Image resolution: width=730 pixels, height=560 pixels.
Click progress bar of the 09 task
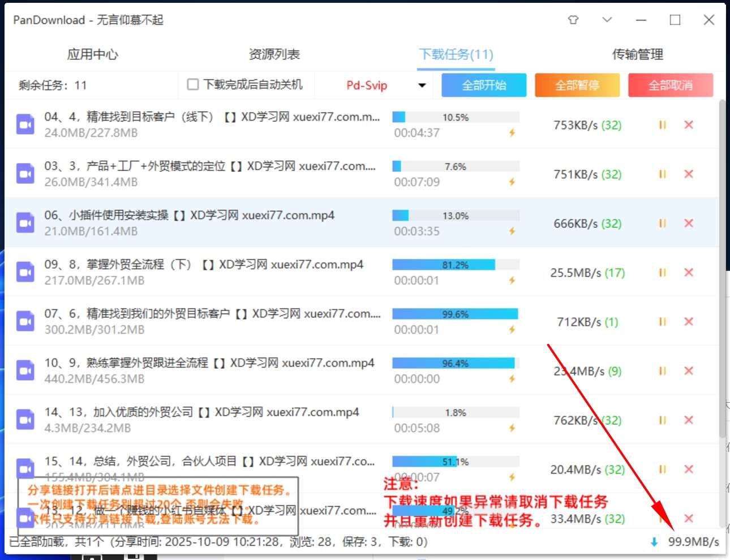point(456,265)
